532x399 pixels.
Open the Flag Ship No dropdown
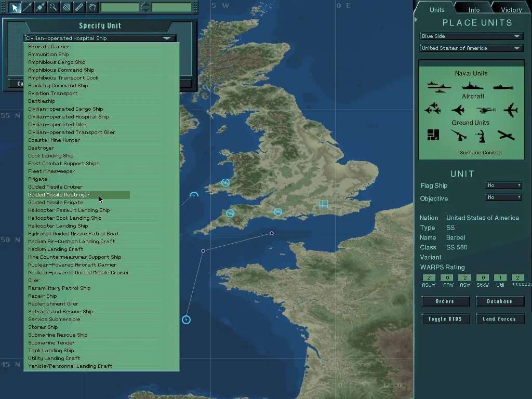[503, 185]
